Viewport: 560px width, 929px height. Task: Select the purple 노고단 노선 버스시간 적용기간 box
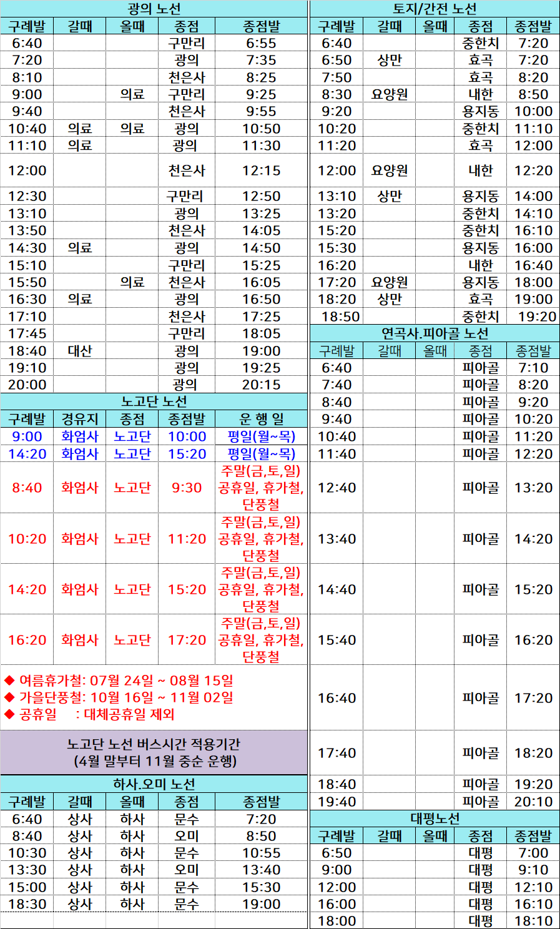pos(154,752)
